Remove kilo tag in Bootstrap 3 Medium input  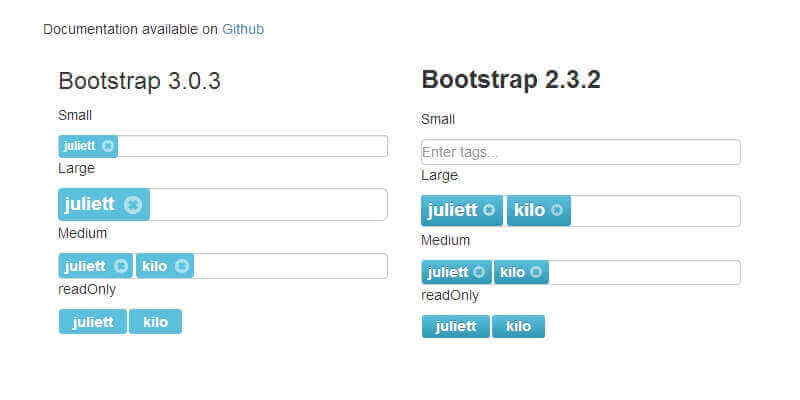[x=181, y=266]
